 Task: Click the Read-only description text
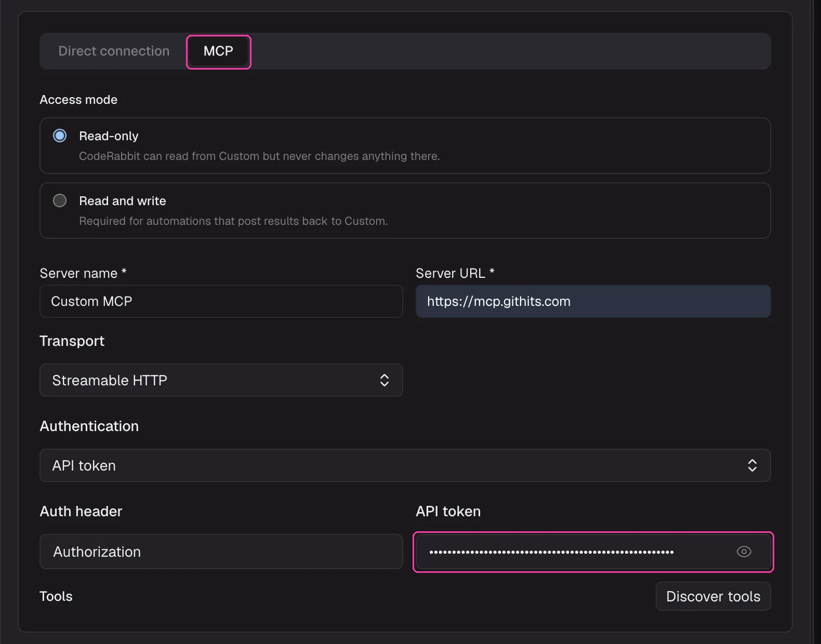(259, 156)
